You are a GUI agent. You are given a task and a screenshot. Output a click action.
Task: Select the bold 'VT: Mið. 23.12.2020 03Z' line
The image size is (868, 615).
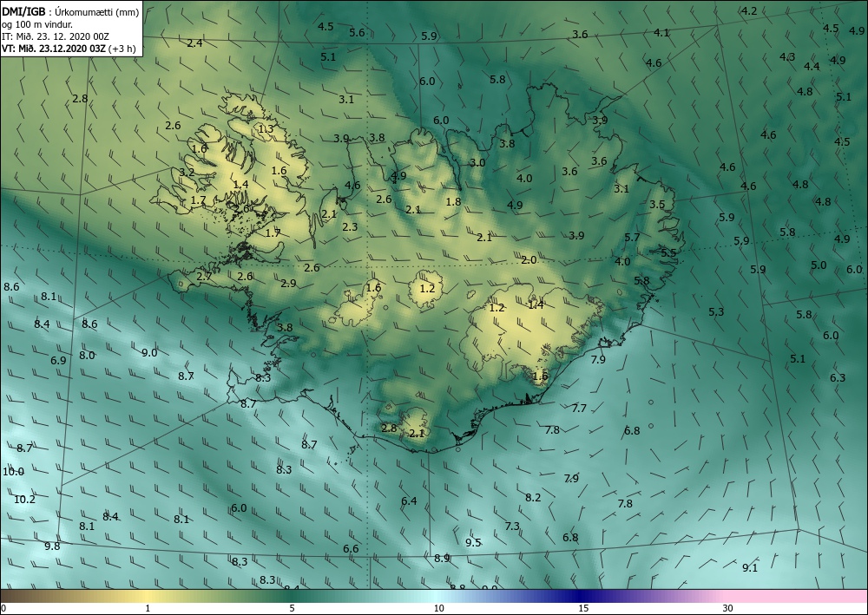point(54,49)
